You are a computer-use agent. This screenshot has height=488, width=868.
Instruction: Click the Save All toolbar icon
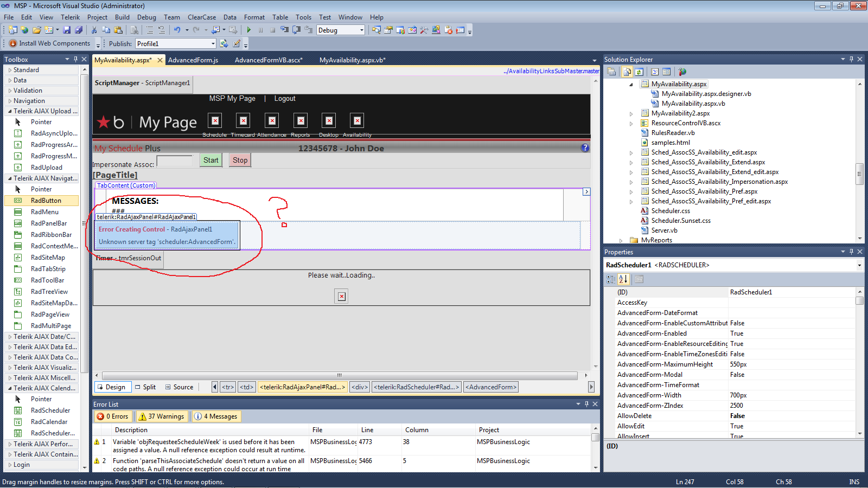pos(79,30)
